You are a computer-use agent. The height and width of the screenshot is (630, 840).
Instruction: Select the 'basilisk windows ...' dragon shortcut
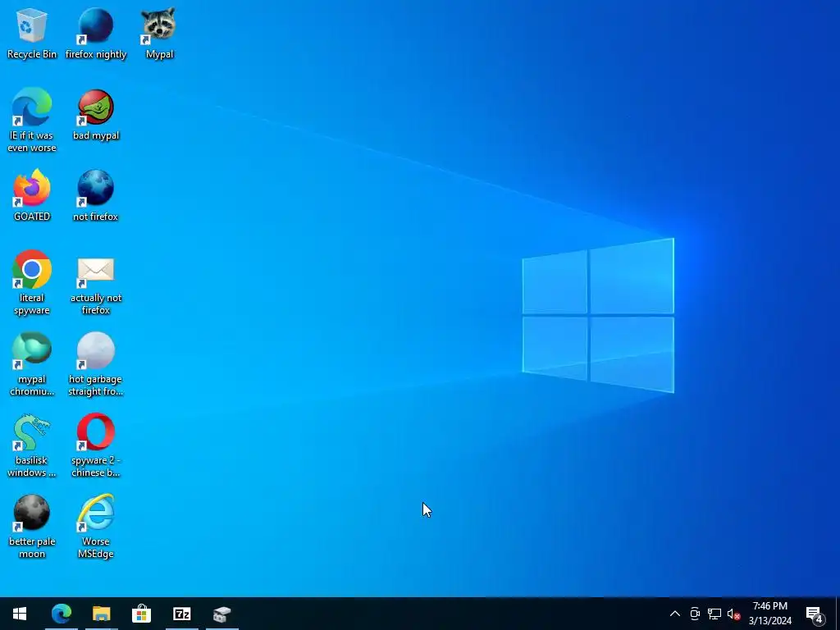point(32,445)
